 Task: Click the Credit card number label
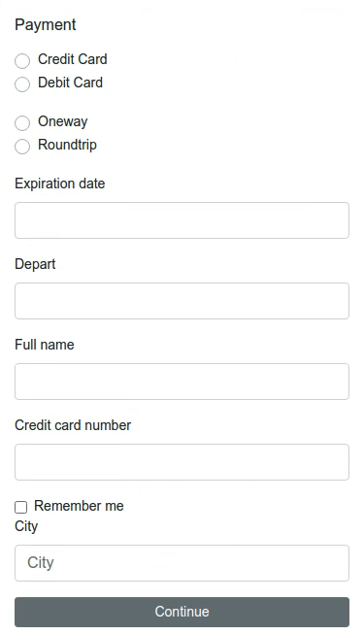coord(73,425)
